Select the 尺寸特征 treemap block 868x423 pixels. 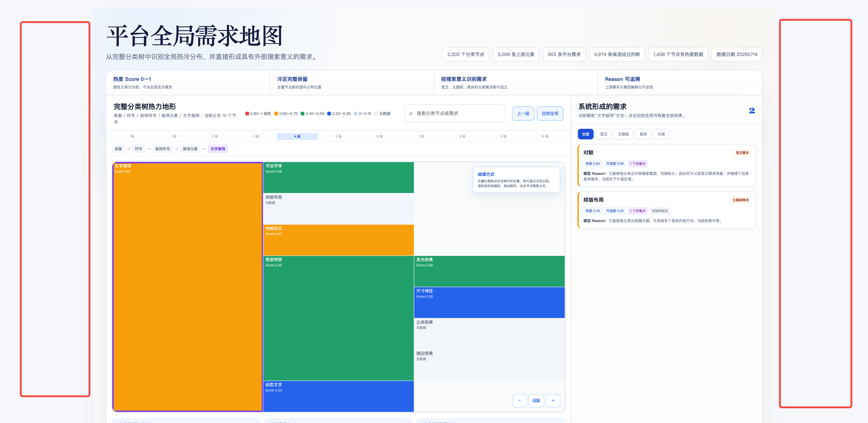489,303
